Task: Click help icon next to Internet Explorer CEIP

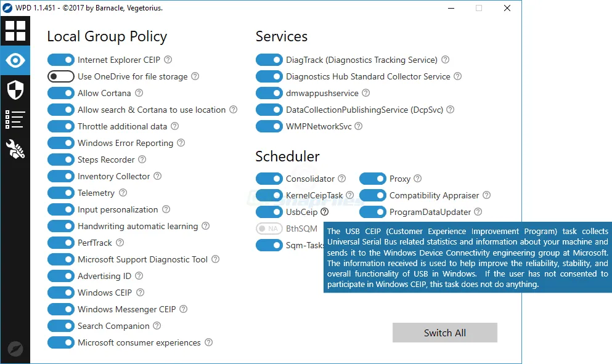Action: (168, 60)
